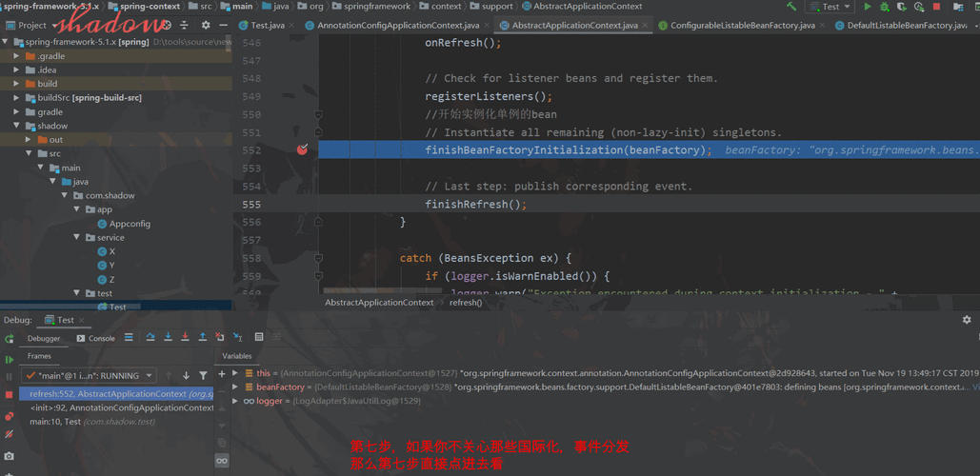Open Appconfig class in project tree
The image size is (980, 476).
click(x=124, y=224)
